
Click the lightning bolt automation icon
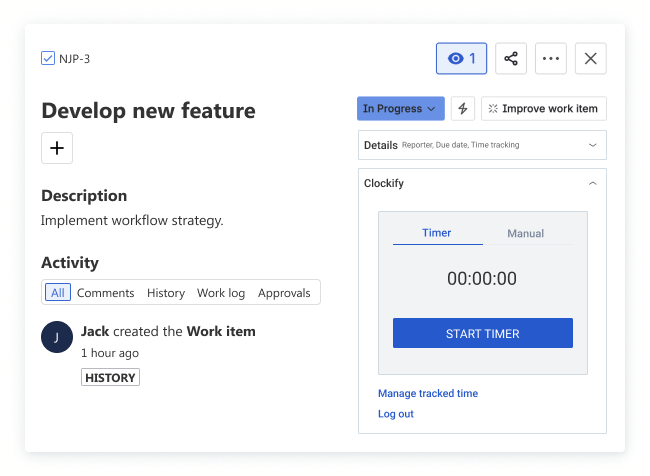coord(463,109)
